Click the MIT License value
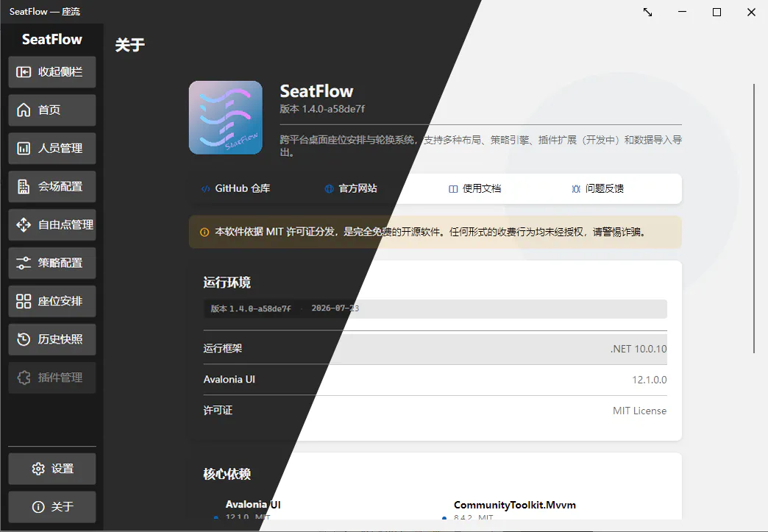 [x=640, y=411]
